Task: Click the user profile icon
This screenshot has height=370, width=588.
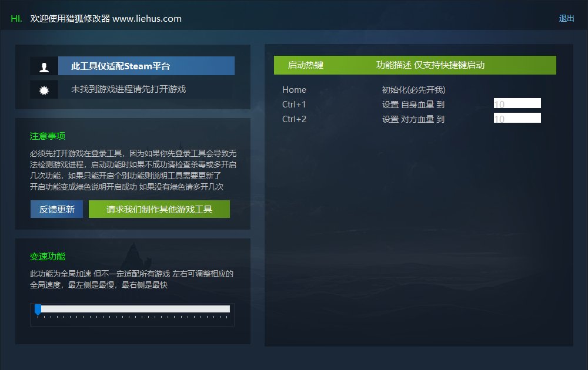Action: click(x=44, y=66)
